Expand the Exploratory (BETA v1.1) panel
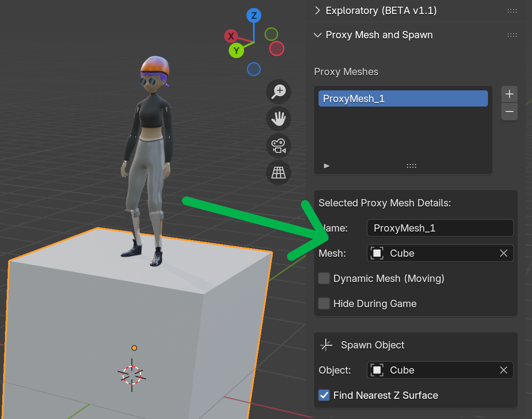Viewport: 532px width, 419px height. pyautogui.click(x=318, y=10)
